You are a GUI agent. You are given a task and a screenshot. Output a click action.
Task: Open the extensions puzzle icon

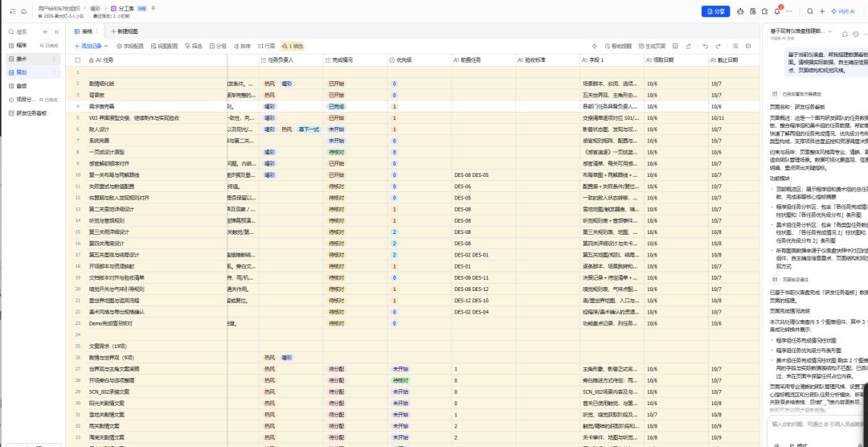tap(764, 11)
